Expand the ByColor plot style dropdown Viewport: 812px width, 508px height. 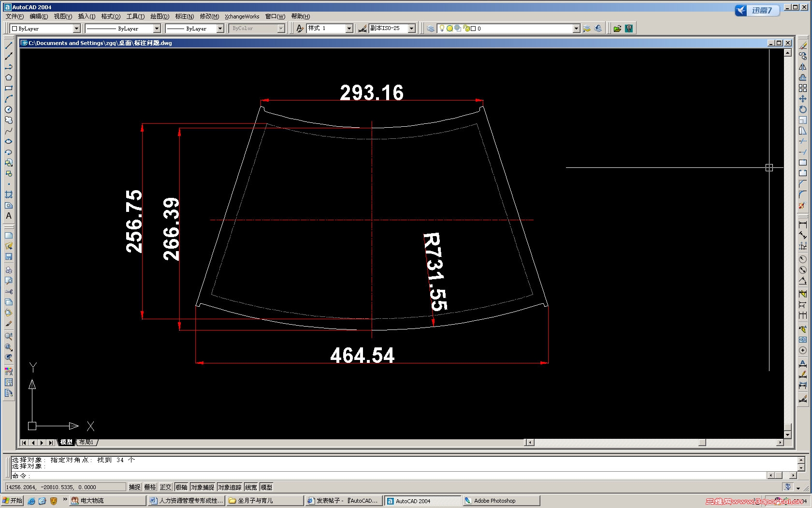click(x=281, y=29)
